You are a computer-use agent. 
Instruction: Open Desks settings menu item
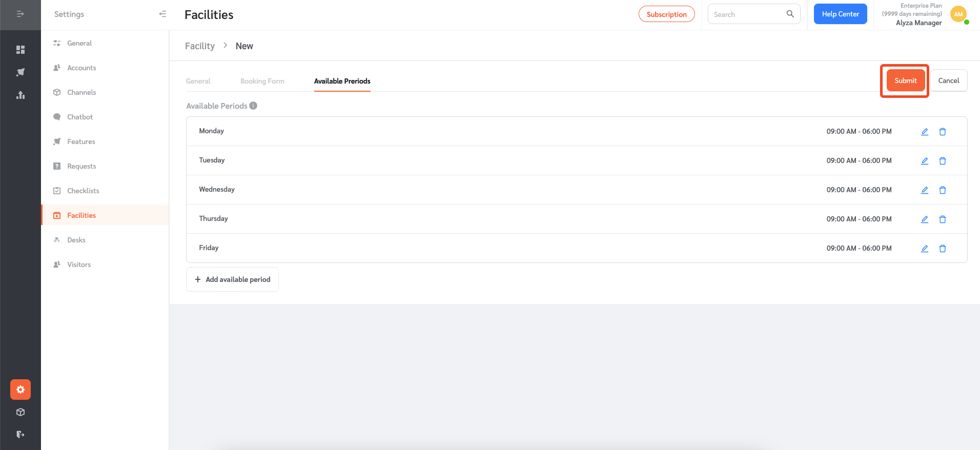[x=105, y=240]
